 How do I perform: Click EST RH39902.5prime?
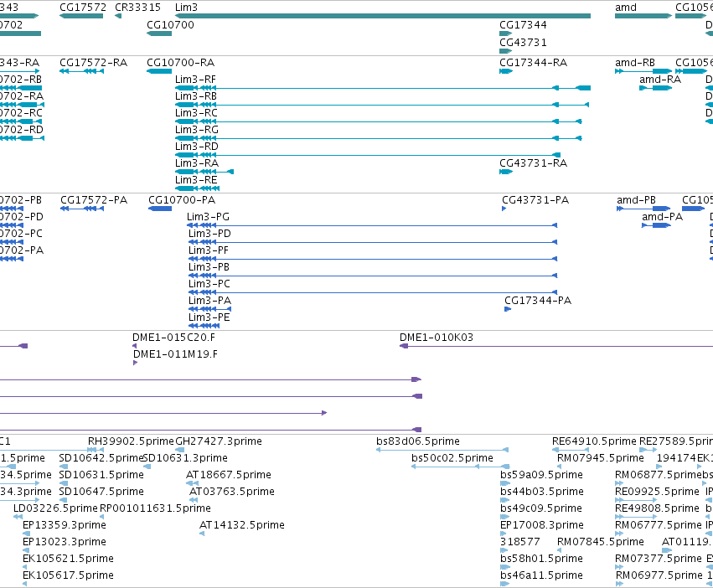pos(131,441)
